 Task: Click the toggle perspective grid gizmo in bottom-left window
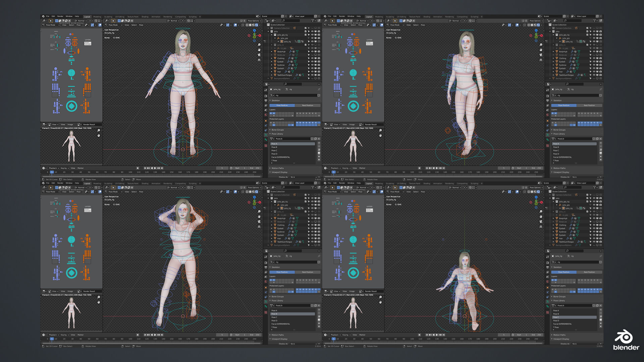point(259,227)
